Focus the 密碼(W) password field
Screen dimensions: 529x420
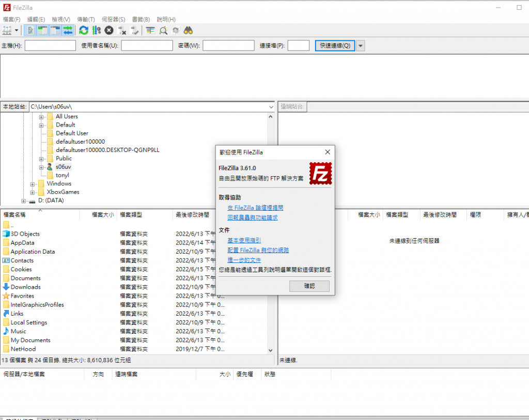click(x=228, y=45)
